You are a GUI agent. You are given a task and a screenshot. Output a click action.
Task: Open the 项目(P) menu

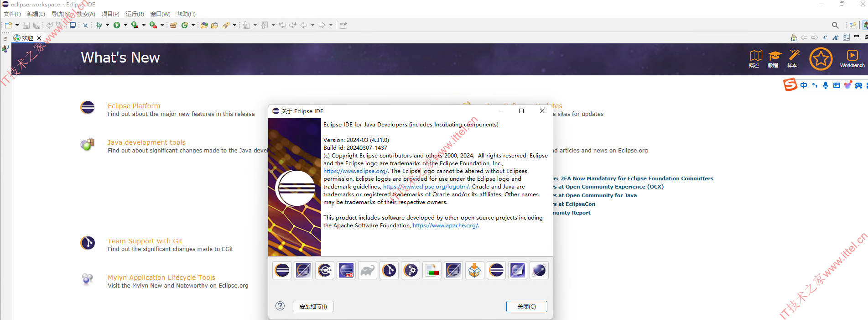click(110, 14)
